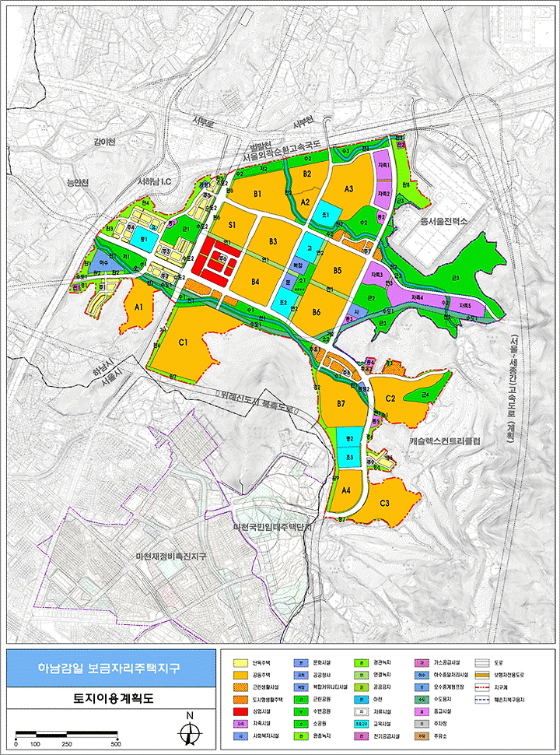Viewport: 560px width, 755px height.
Task: Click the 자족4 purple zone on the map
Action: [418, 298]
